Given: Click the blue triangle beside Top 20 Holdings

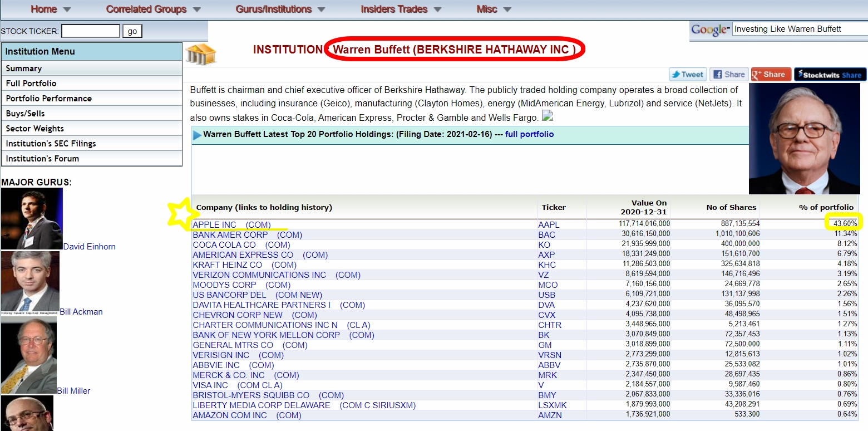Looking at the screenshot, I should point(197,135).
